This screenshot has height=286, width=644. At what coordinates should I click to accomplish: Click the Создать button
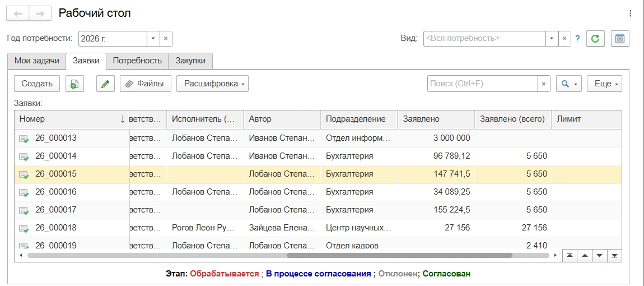click(37, 84)
